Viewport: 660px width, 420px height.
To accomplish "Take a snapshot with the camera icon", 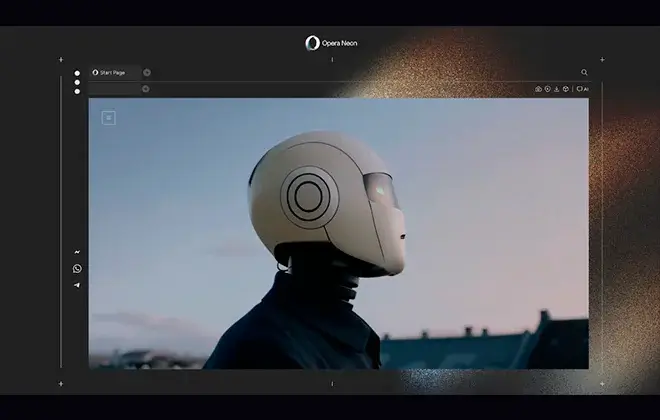I will point(538,89).
